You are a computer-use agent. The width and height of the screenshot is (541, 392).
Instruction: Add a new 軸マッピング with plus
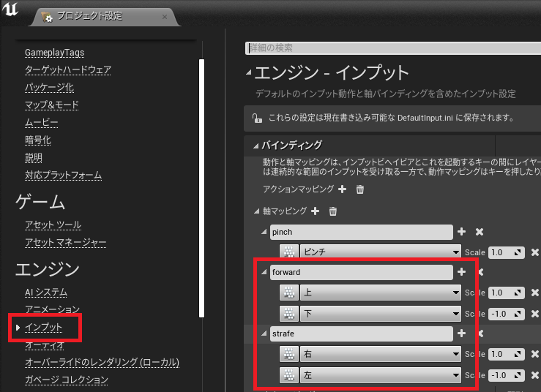coord(315,211)
